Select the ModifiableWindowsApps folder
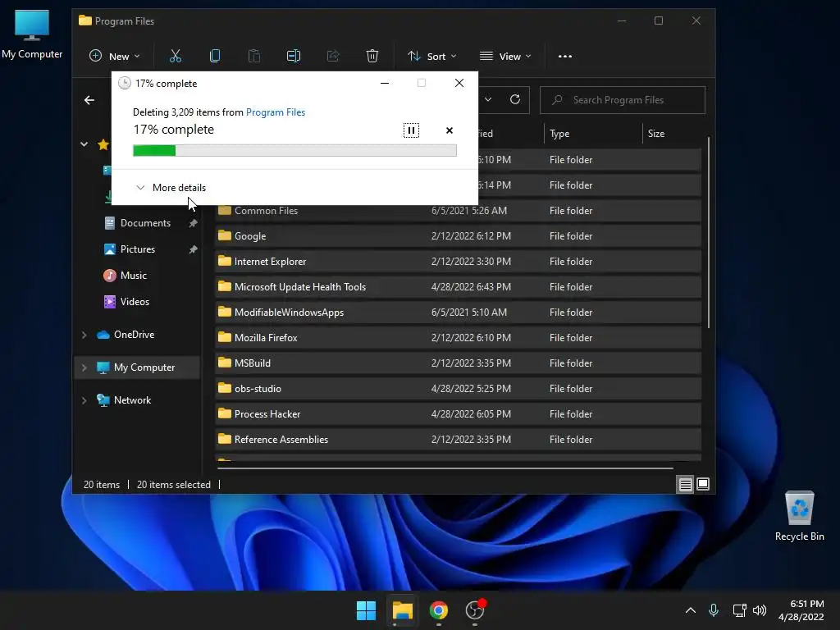Image resolution: width=840 pixels, height=630 pixels. point(458,313)
